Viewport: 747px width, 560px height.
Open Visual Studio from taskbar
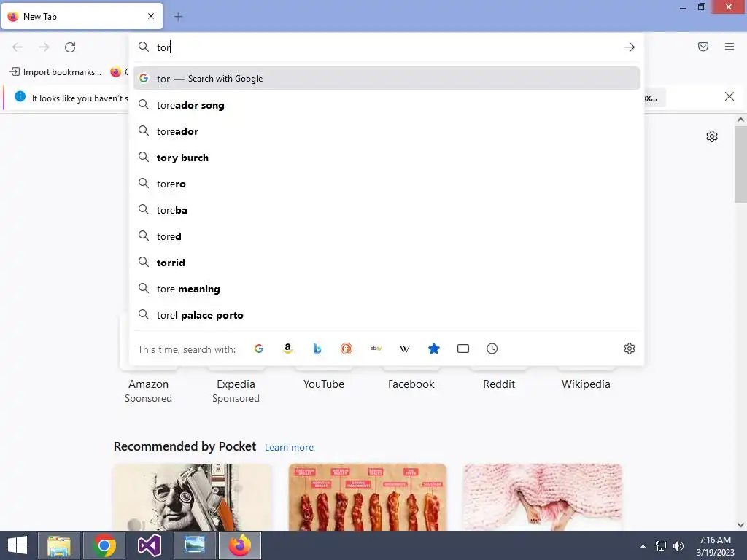point(150,545)
